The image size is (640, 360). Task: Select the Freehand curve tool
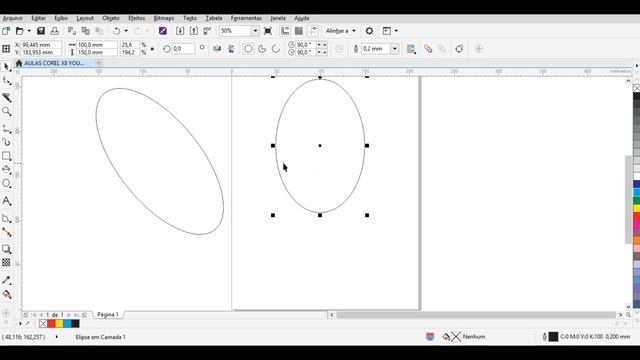7,129
